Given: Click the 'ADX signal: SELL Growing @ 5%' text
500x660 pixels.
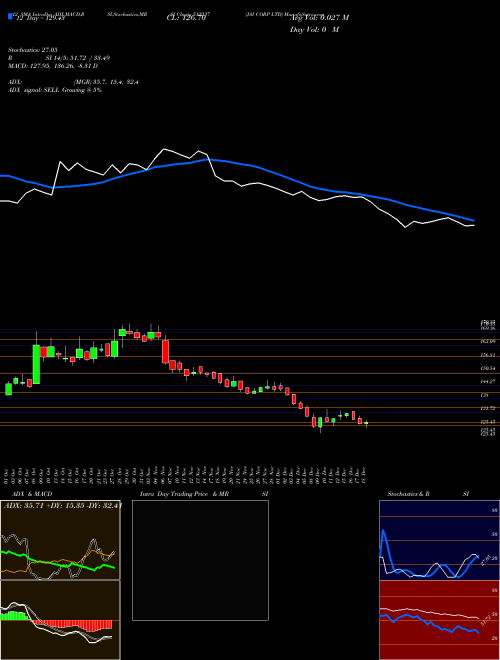Looking at the screenshot, I should pyautogui.click(x=55, y=90).
